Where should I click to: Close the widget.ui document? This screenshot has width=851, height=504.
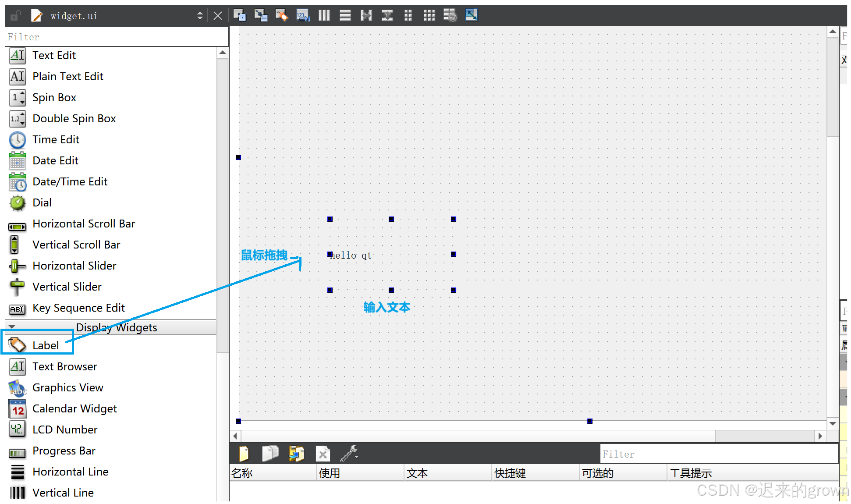click(217, 16)
